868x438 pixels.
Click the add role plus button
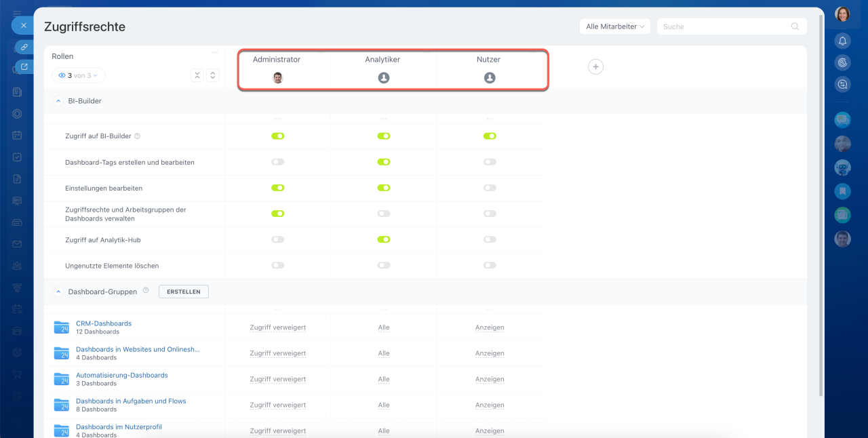pyautogui.click(x=595, y=66)
